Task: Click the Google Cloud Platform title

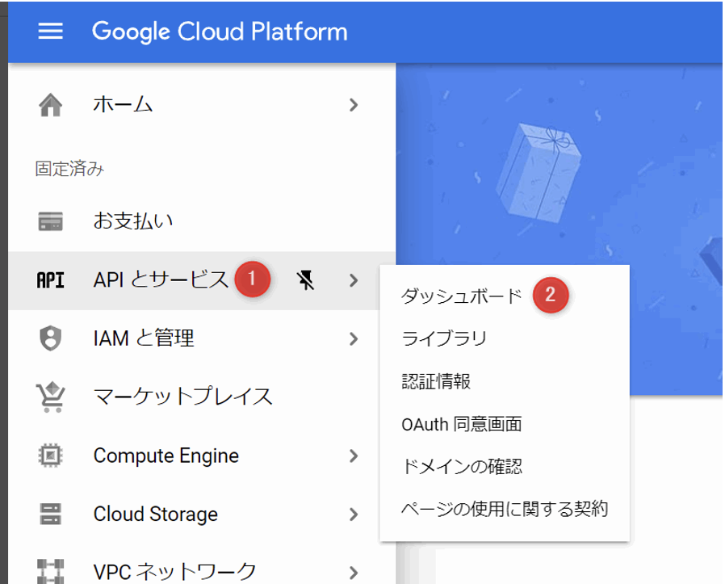Action: coord(220,31)
